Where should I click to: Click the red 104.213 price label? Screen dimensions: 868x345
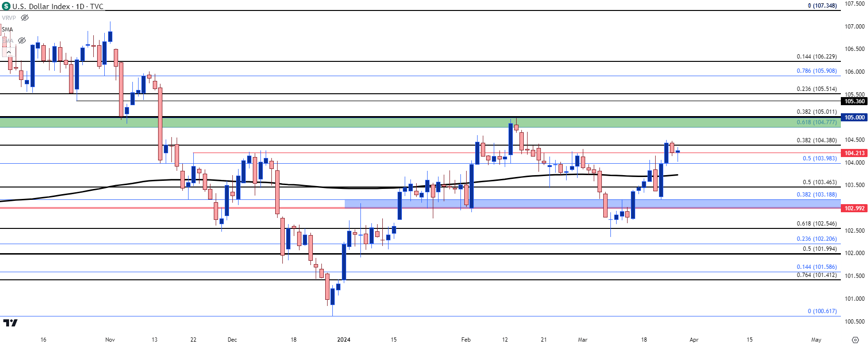coord(854,153)
